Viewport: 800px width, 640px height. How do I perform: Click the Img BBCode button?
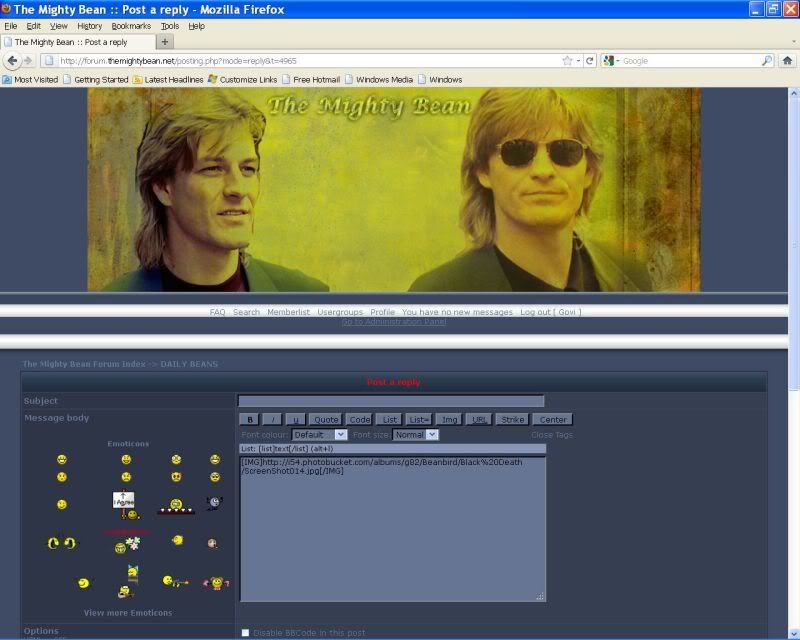[x=449, y=420]
